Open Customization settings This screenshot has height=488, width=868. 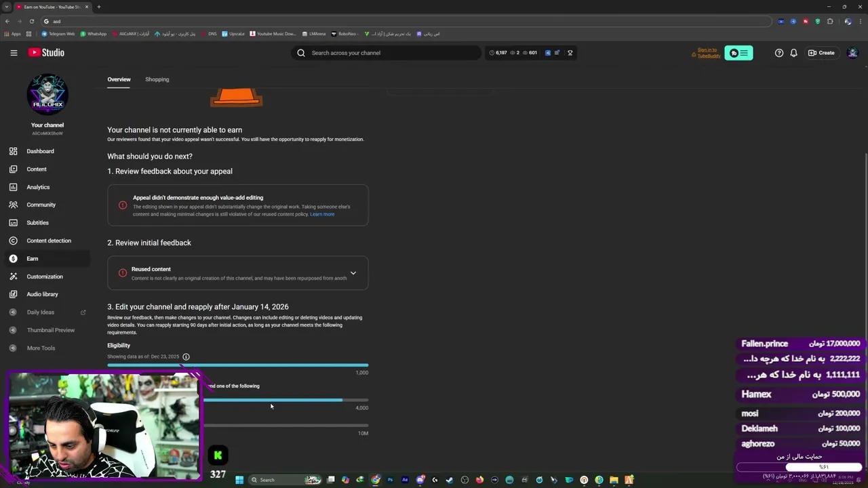pos(45,277)
